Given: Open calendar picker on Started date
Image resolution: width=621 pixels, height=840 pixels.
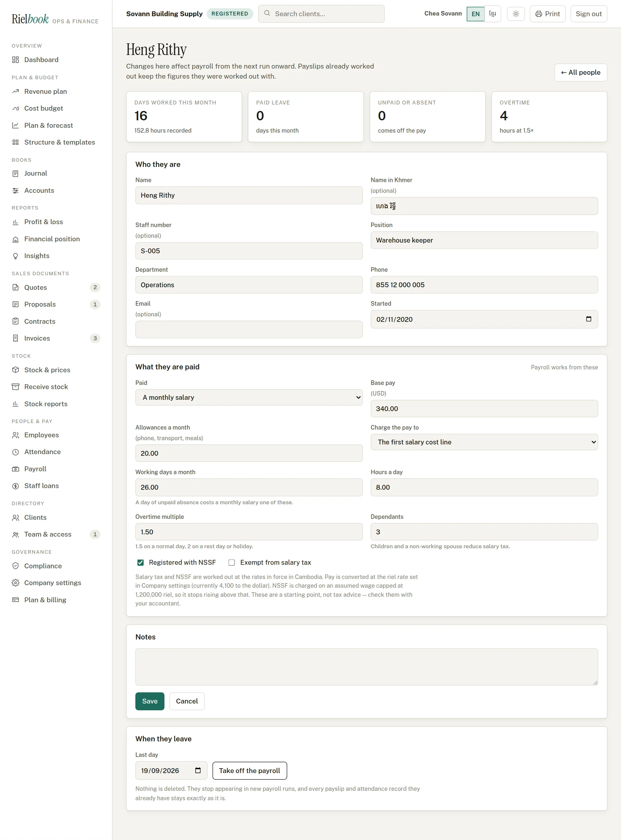Looking at the screenshot, I should coord(589,319).
